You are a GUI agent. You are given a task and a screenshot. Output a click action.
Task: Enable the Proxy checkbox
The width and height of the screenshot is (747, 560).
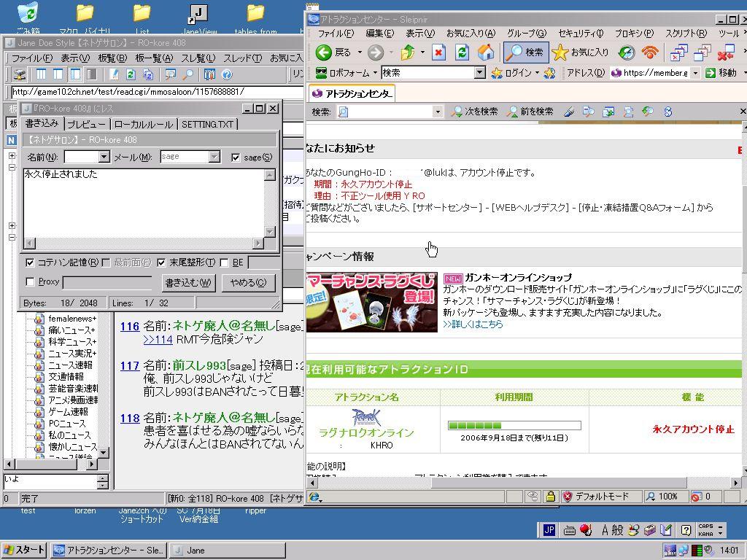click(29, 282)
